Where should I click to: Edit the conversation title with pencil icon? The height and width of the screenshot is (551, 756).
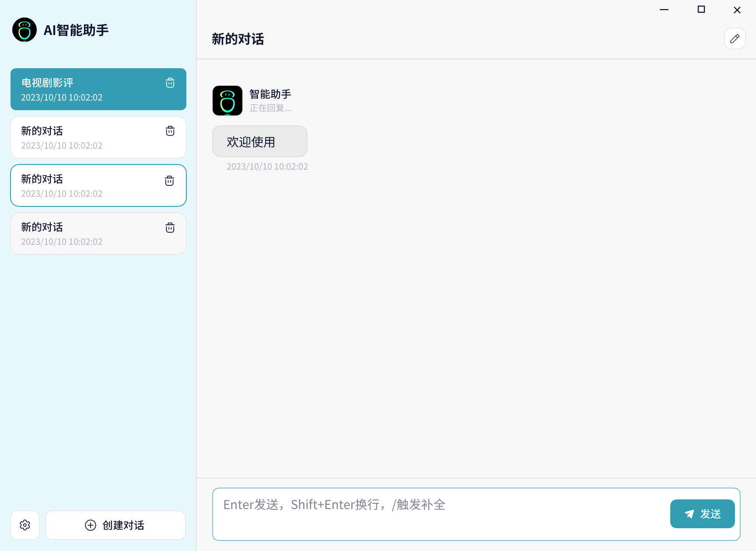pyautogui.click(x=735, y=38)
